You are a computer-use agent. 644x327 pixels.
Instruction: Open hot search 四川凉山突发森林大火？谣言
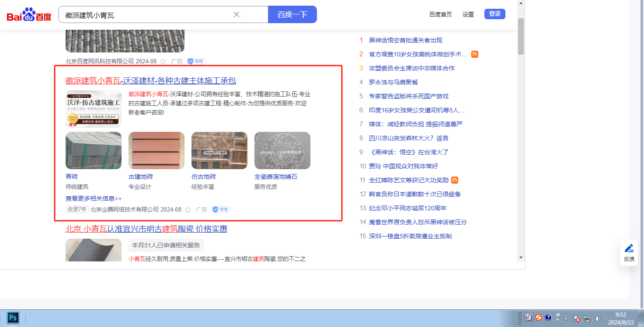pos(409,138)
